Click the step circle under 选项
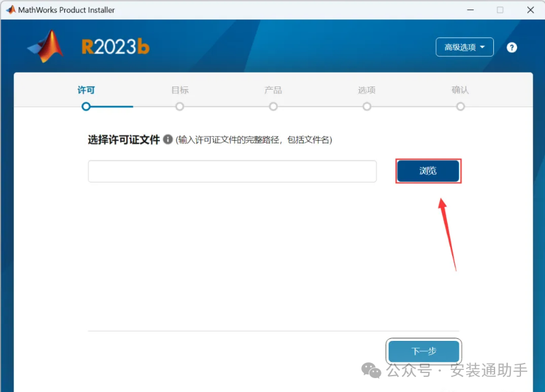545x392 pixels. (x=367, y=106)
